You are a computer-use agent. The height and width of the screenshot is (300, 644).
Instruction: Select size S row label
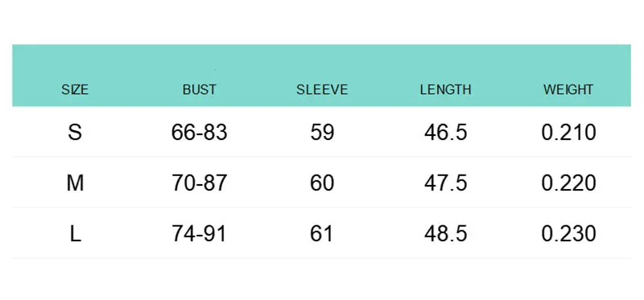coord(75,132)
